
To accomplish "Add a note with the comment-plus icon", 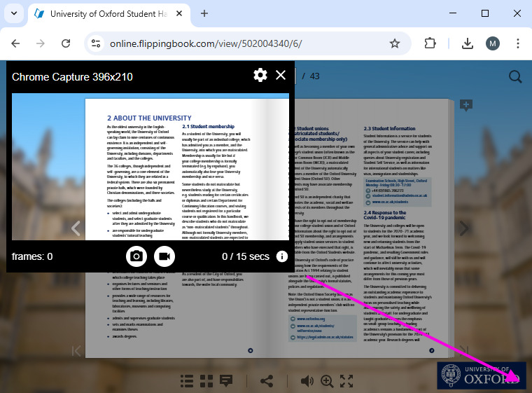I will click(465, 105).
